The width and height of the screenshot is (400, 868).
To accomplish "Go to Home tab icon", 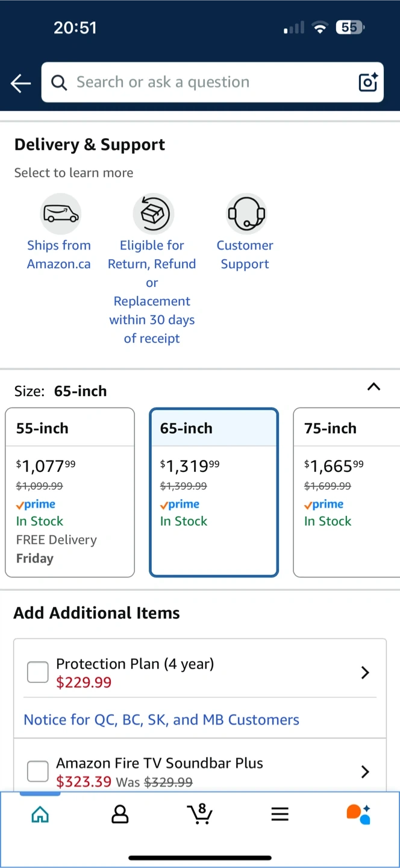I will 40,815.
